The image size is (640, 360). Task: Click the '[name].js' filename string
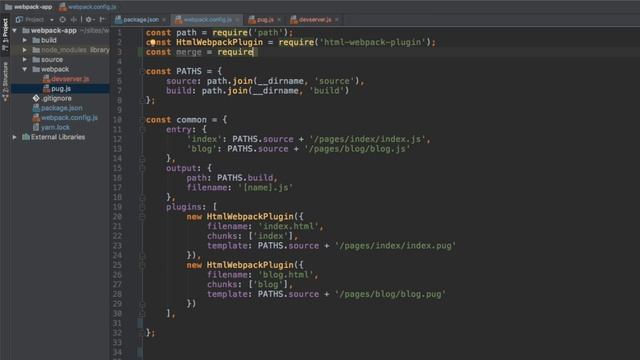(266, 187)
